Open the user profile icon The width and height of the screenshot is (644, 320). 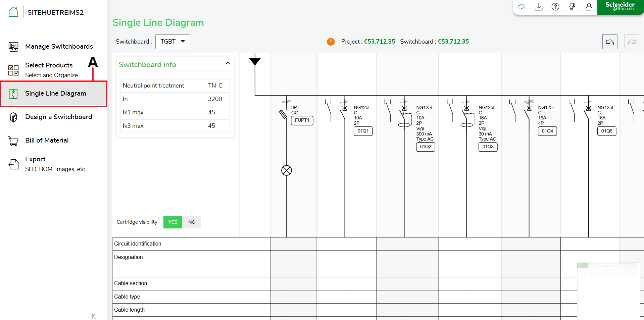click(589, 7)
